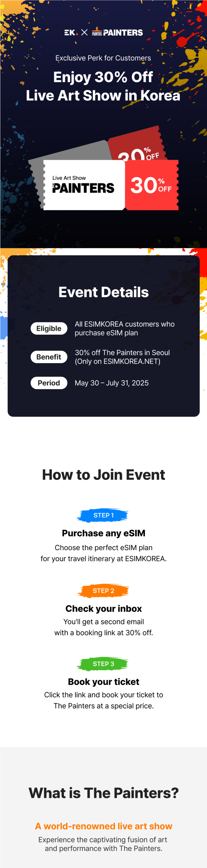Click the Purchase any eSIM title
207x868 pixels.
pos(104,533)
